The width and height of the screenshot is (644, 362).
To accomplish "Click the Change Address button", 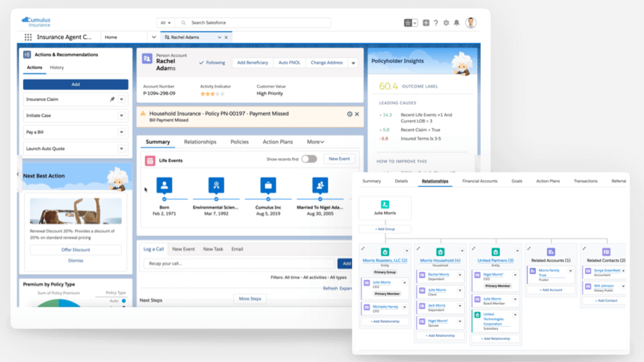I will 327,63.
